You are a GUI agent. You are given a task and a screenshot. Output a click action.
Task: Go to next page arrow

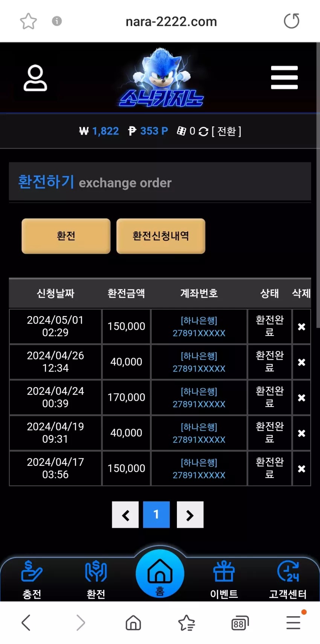click(x=190, y=515)
